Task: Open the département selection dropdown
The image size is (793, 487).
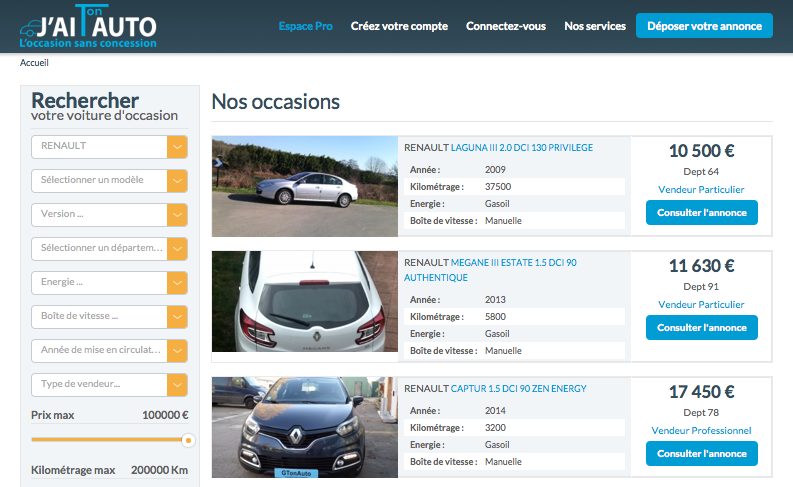Action: coord(109,249)
